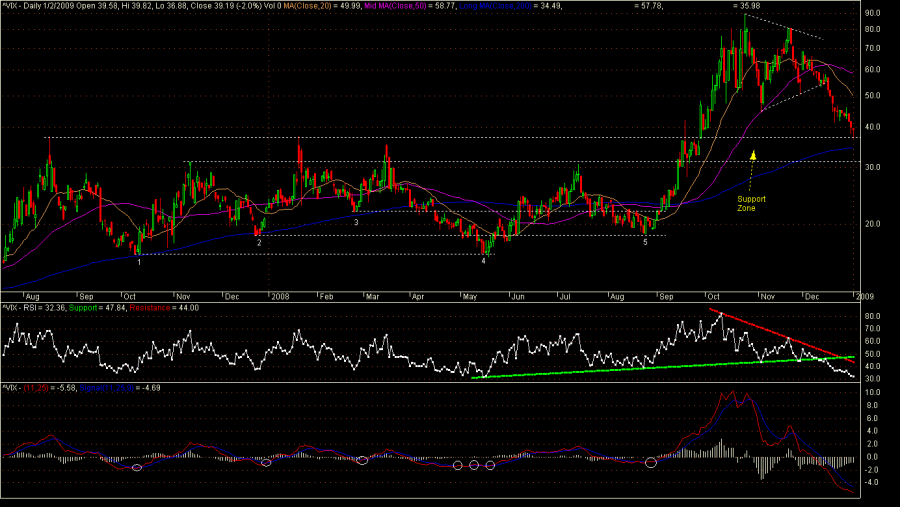Click wave label 5 under the August low
Screen dimensions: 900x507
(645, 242)
